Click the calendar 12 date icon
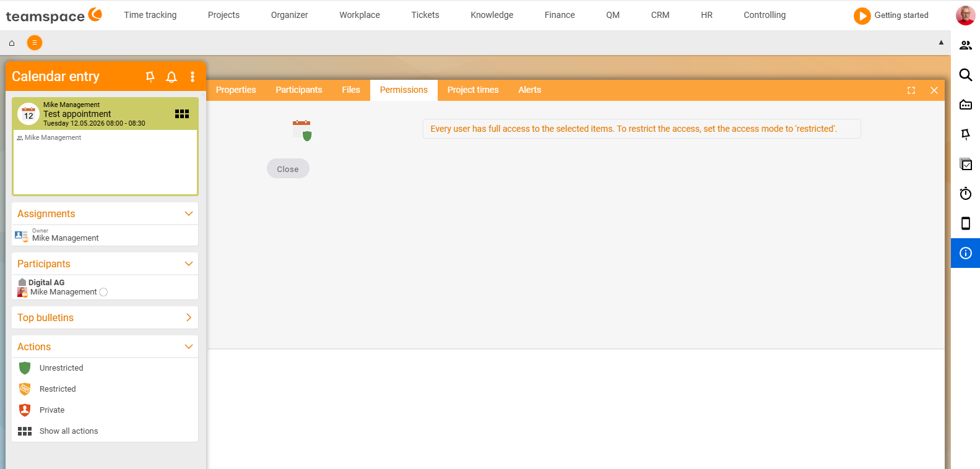Image resolution: width=980 pixels, height=469 pixels. (x=28, y=114)
